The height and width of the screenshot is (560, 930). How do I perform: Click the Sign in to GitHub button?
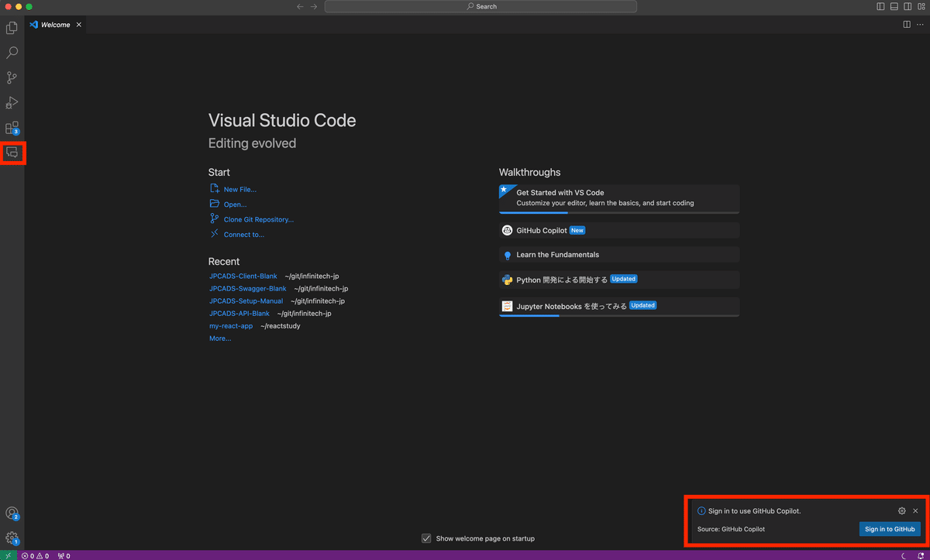click(x=890, y=529)
